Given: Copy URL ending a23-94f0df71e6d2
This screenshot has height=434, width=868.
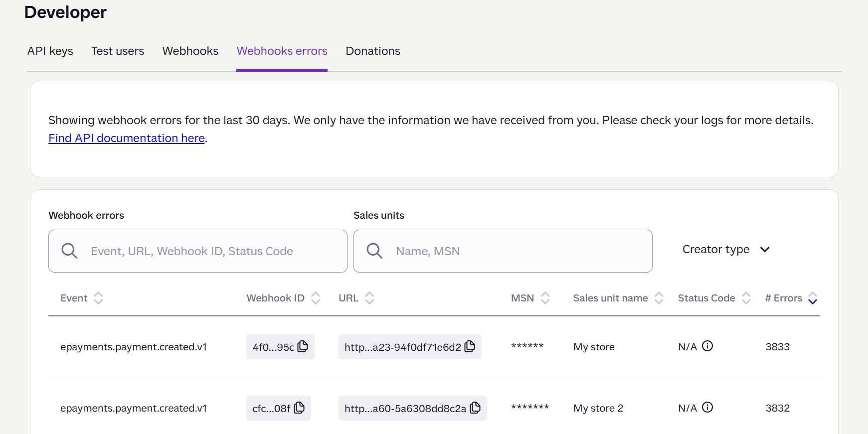Looking at the screenshot, I should click(470, 346).
